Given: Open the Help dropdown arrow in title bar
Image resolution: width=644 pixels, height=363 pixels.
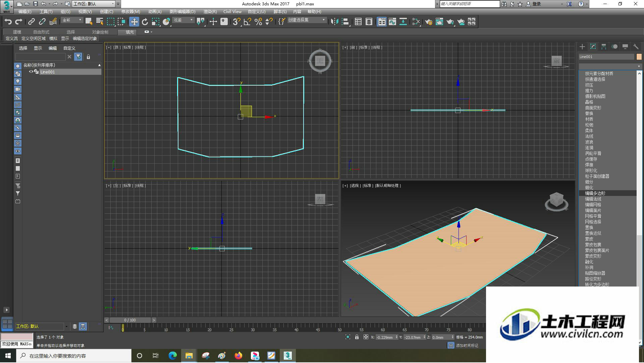Looking at the screenshot, I should (x=587, y=4).
